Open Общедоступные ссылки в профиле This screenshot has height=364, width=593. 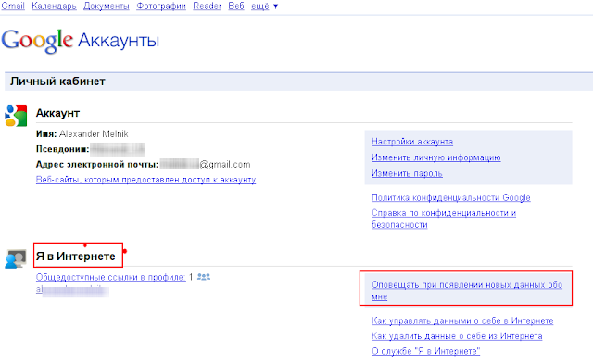[111, 277]
